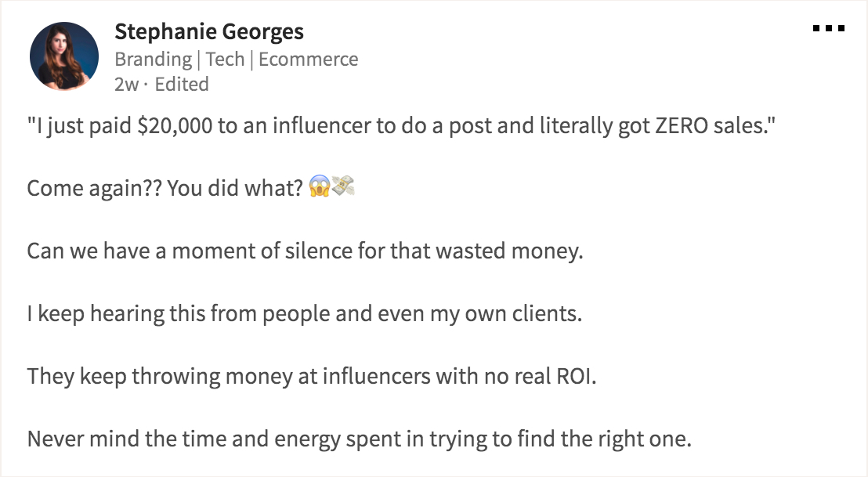Image resolution: width=868 pixels, height=477 pixels.
Task: Click the $20,000 amount in quote
Action: tap(175, 125)
